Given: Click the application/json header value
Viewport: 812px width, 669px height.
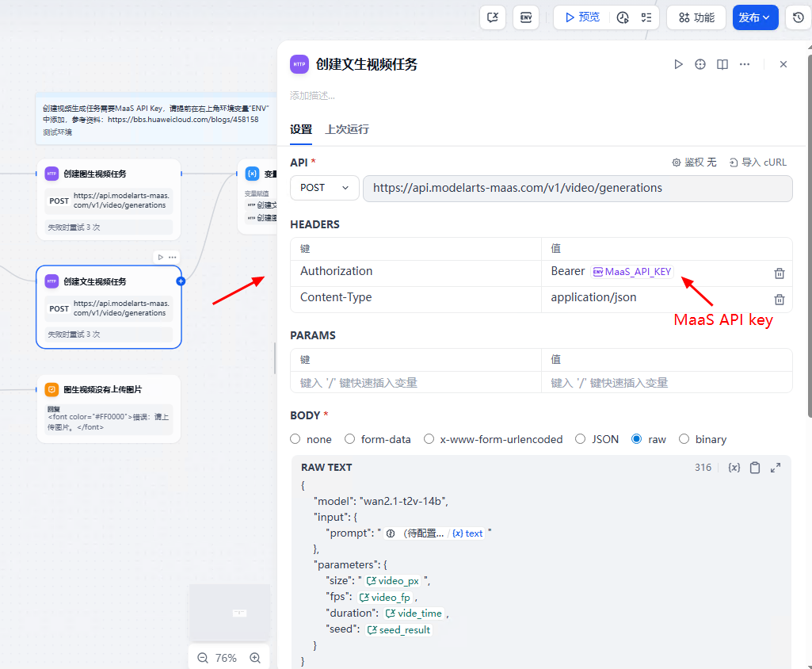Looking at the screenshot, I should point(593,297).
